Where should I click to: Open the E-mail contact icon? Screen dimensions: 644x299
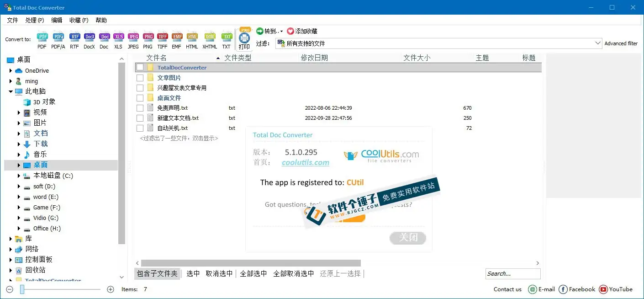tap(532, 289)
